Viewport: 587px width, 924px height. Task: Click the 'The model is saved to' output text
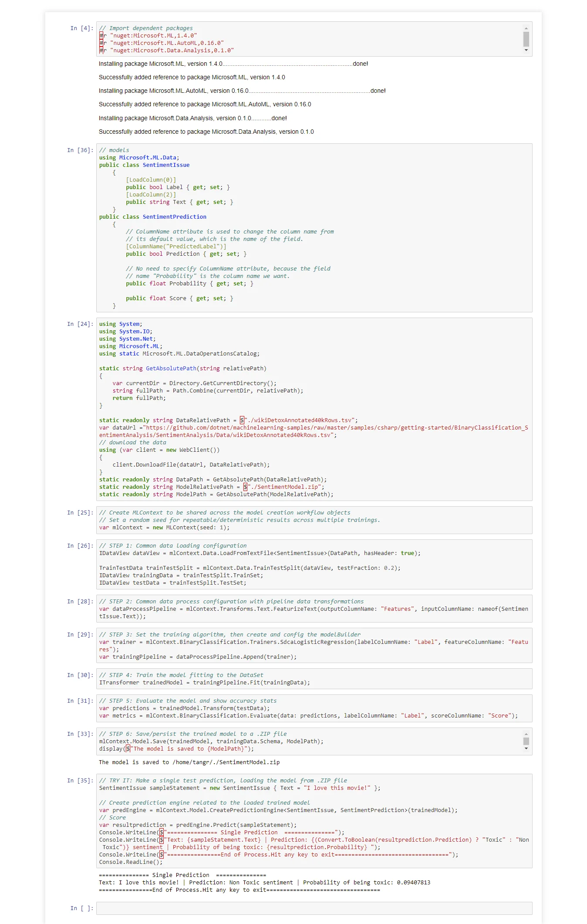point(189,762)
